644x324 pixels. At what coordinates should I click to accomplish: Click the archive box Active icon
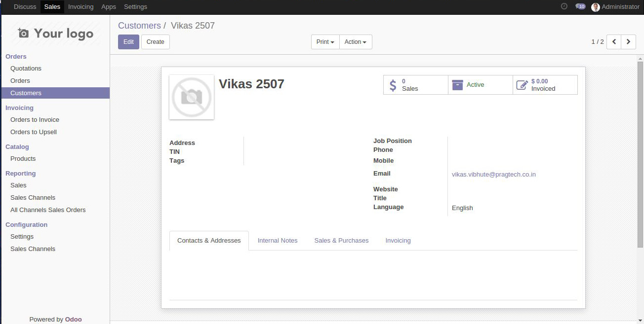(x=457, y=85)
